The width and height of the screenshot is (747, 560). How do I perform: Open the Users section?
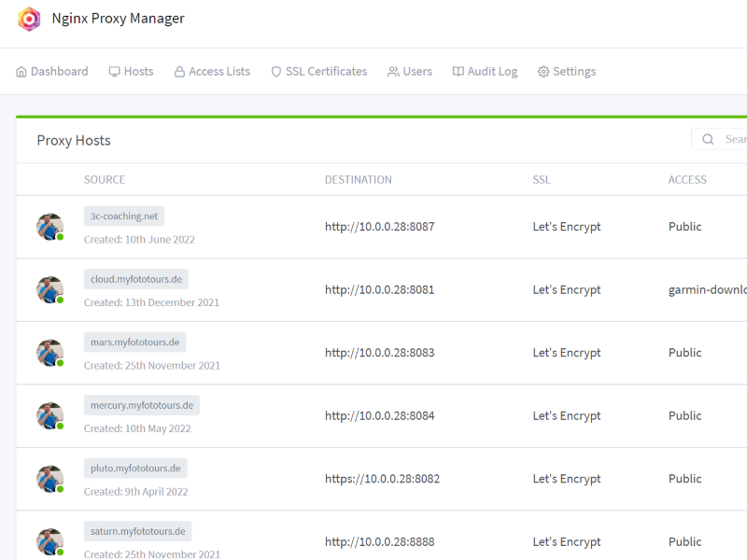click(x=410, y=72)
